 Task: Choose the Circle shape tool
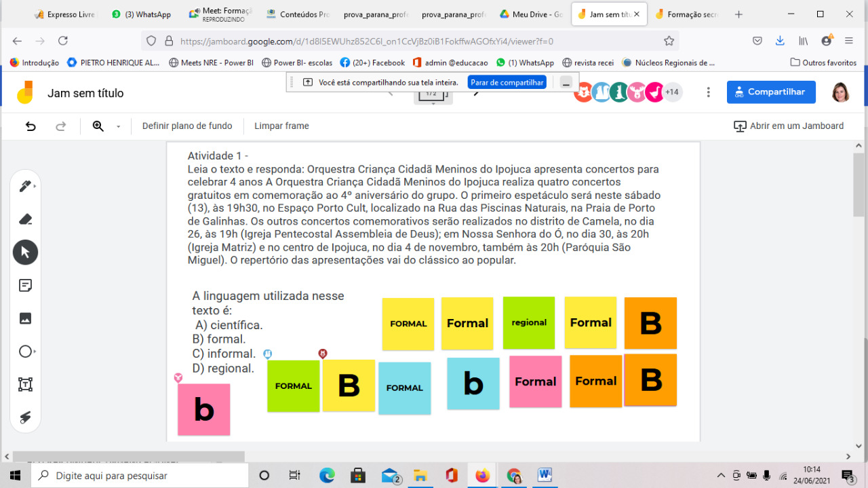[26, 352]
